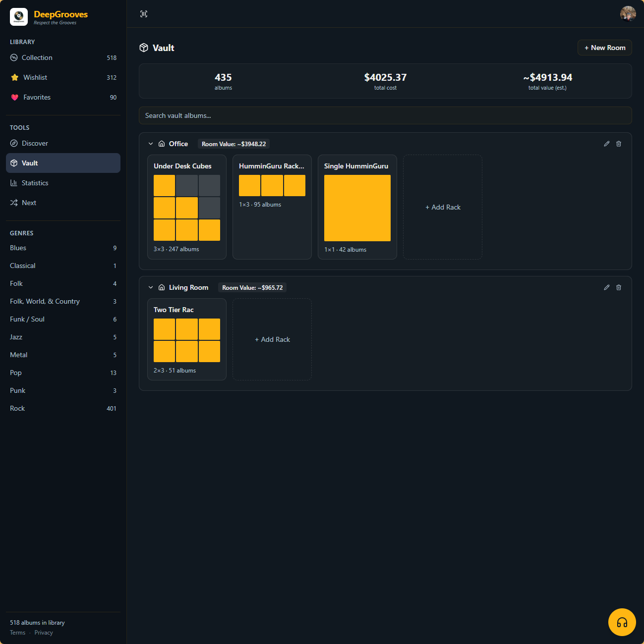
Task: Edit the Living Room with pencil icon
Action: [607, 287]
